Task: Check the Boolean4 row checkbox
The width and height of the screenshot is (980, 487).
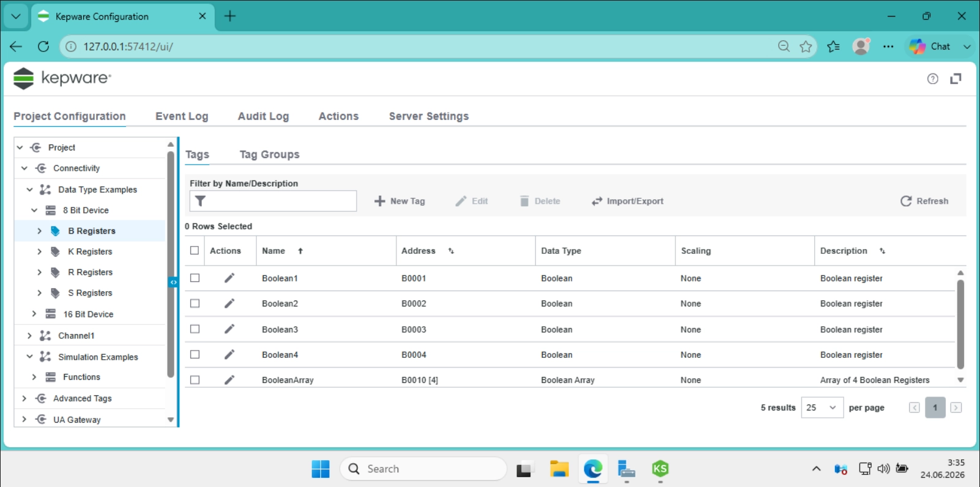Action: 195,354
